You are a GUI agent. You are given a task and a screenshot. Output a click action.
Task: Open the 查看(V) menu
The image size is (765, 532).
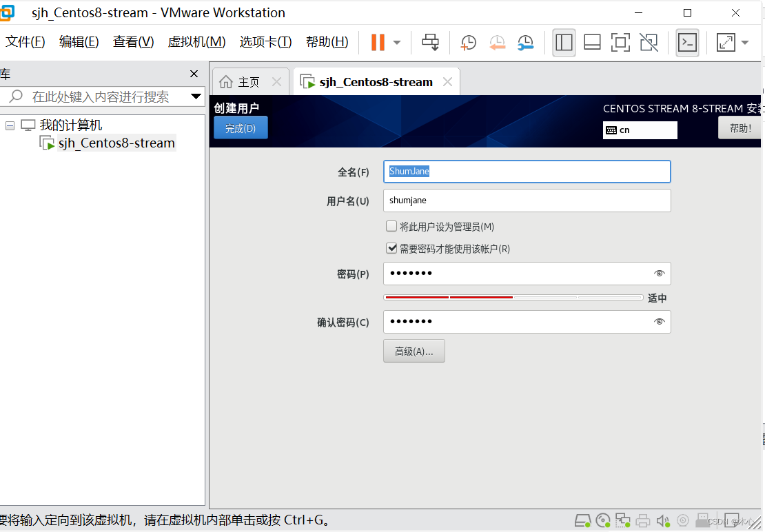coord(133,42)
